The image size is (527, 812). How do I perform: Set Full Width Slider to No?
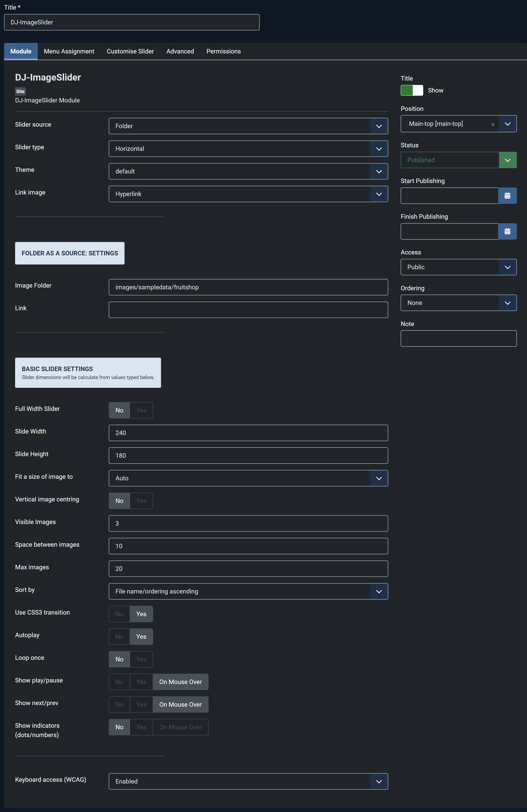click(119, 410)
